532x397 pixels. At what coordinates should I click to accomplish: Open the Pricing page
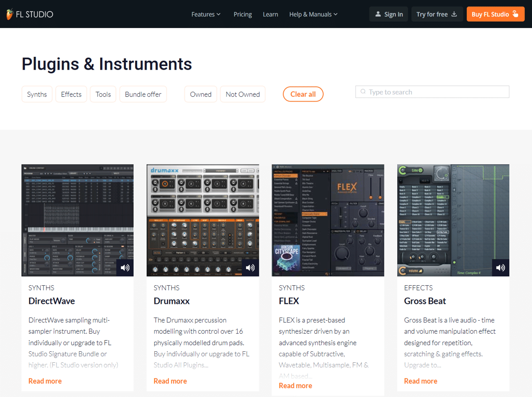243,14
